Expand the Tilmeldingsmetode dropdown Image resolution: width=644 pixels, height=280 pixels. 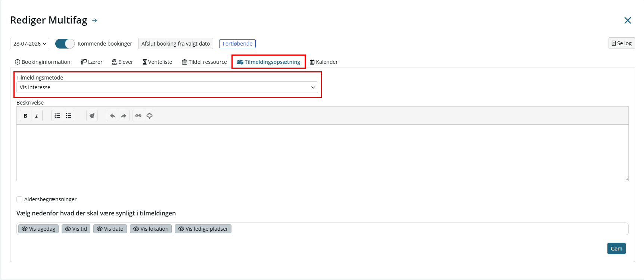coord(167,87)
